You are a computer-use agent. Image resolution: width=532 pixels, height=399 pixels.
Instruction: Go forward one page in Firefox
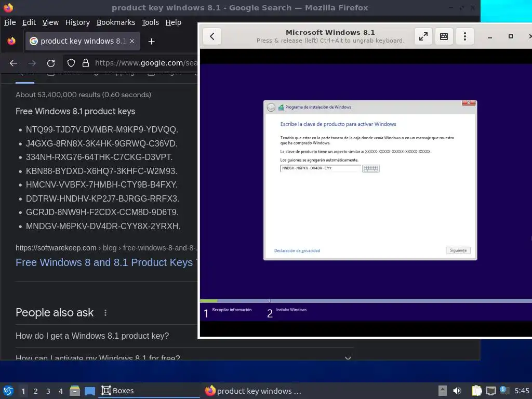click(x=32, y=63)
